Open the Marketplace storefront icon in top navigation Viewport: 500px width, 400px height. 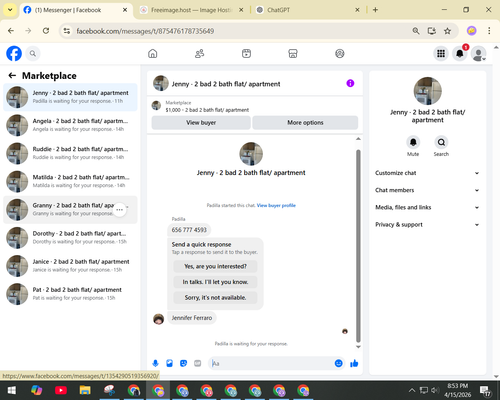[293, 53]
